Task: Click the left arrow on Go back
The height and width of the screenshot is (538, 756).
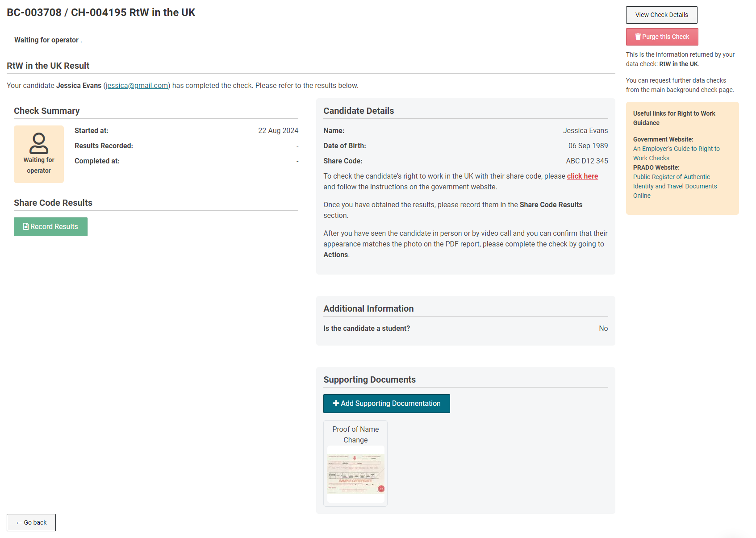Action: point(19,523)
